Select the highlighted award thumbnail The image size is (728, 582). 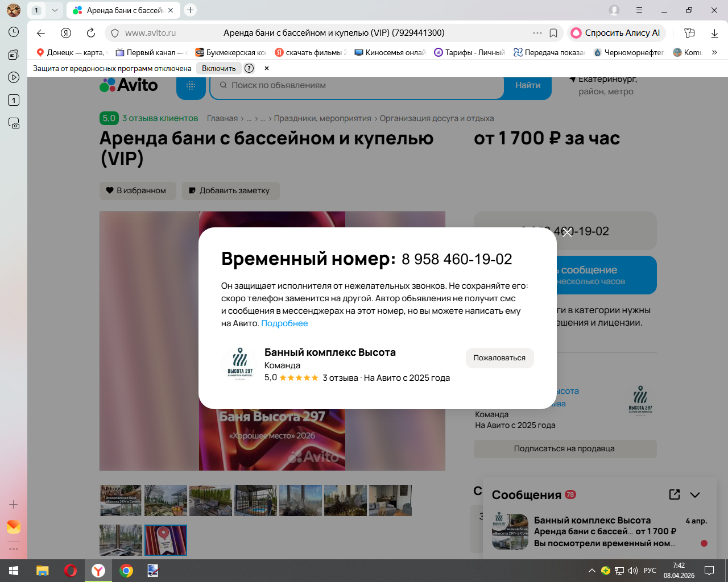coord(166,540)
